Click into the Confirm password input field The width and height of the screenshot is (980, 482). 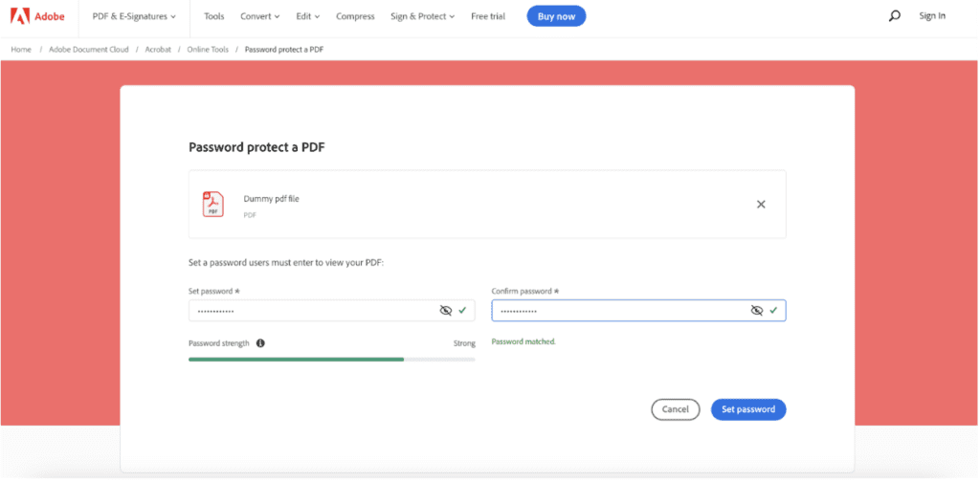point(638,310)
